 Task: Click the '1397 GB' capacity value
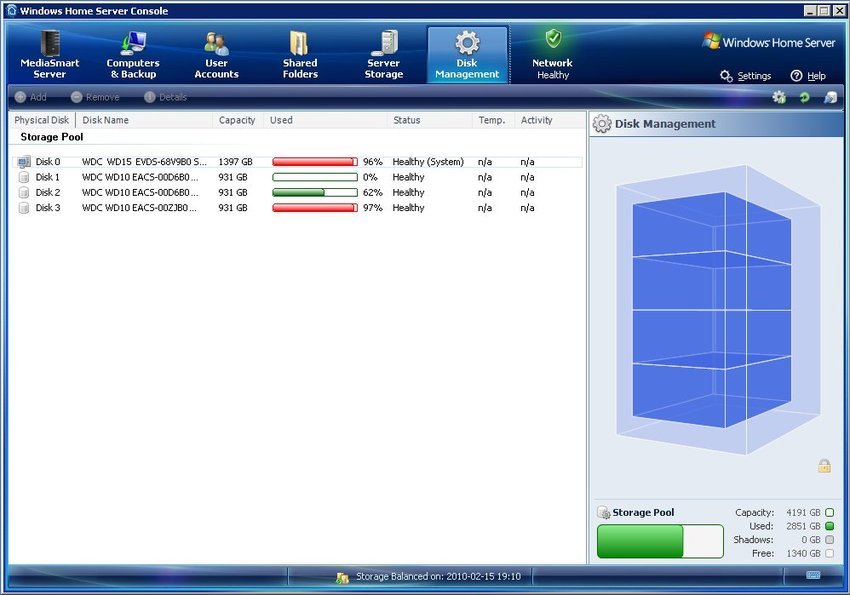pyautogui.click(x=235, y=161)
